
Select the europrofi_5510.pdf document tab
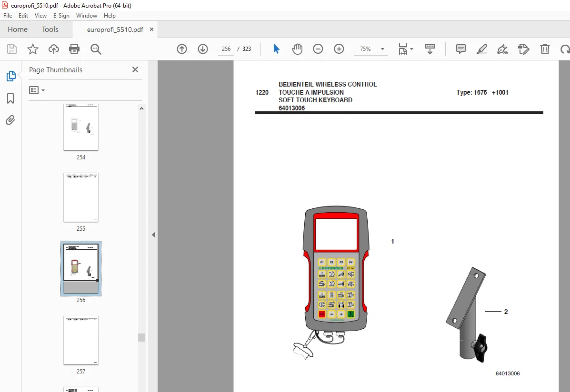pyautogui.click(x=115, y=30)
